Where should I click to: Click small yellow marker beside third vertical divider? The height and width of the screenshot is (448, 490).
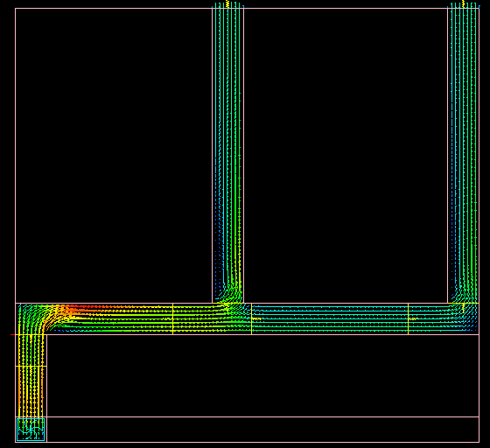point(413,318)
